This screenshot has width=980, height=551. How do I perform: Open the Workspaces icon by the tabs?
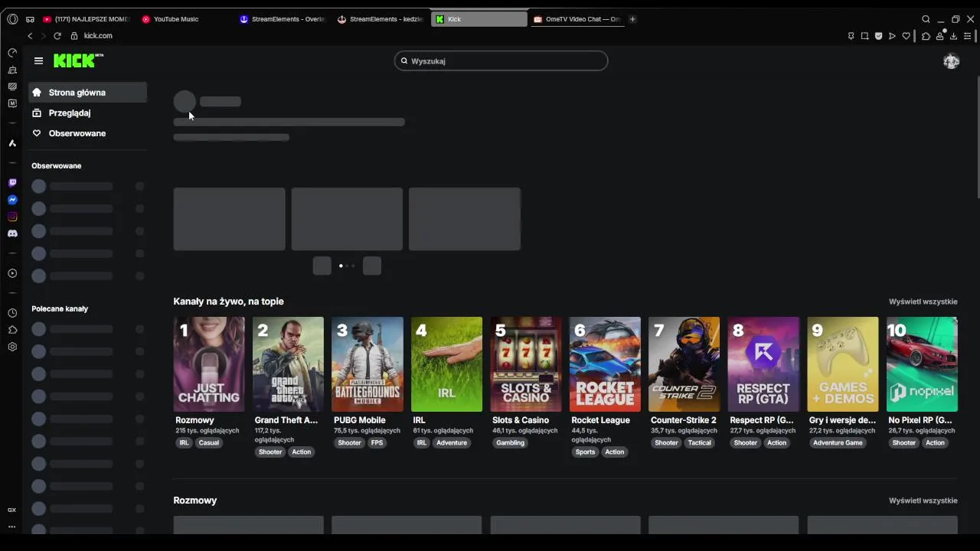(30, 19)
